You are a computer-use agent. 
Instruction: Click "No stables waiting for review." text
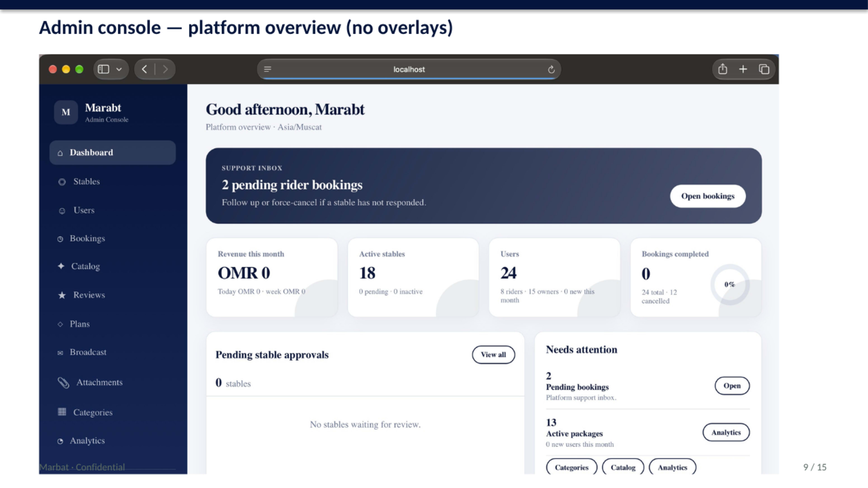point(365,424)
